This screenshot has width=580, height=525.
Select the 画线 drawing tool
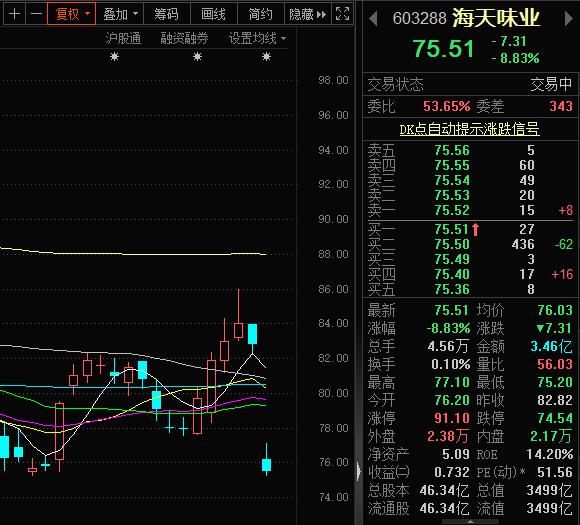click(x=213, y=14)
